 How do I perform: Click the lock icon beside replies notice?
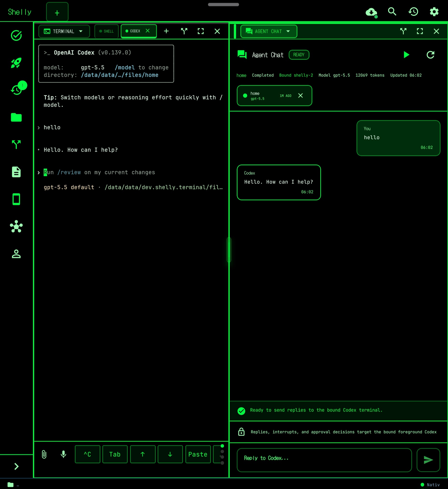pos(241,432)
